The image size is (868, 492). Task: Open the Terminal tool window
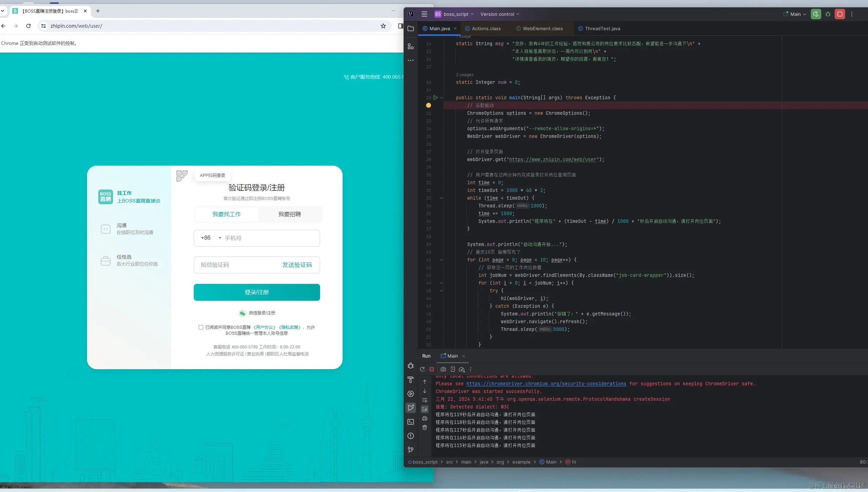coord(411,422)
